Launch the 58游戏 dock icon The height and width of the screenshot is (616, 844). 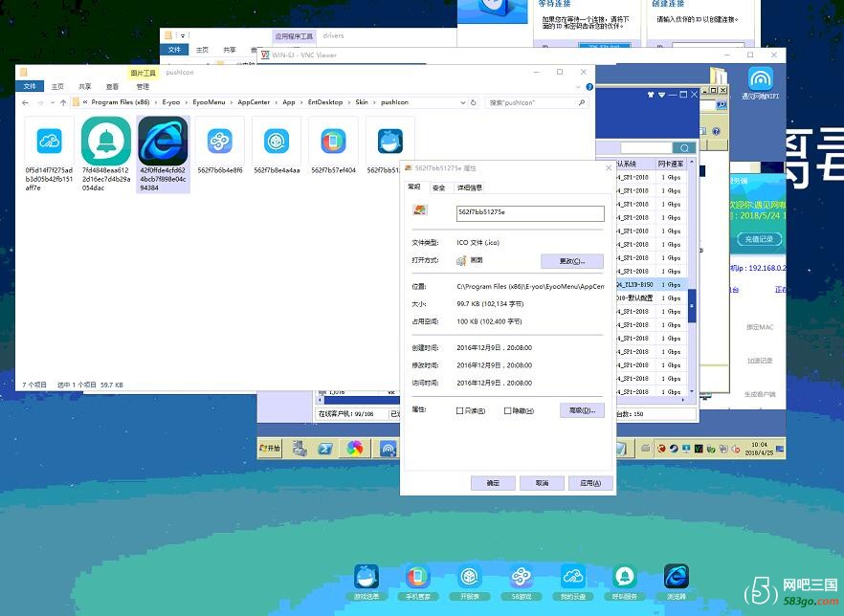pyautogui.click(x=521, y=578)
